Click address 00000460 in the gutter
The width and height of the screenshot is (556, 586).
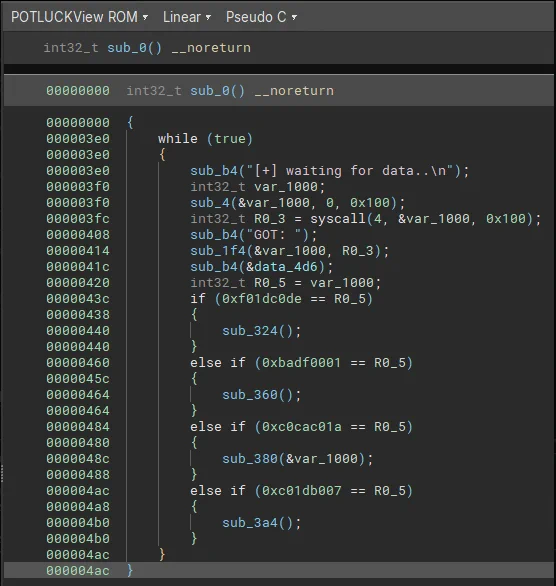click(78, 363)
